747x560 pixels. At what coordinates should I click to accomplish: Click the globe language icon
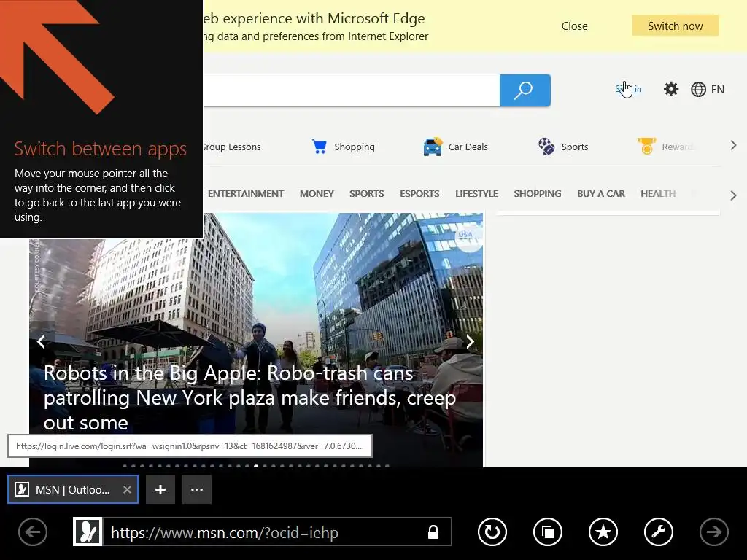[698, 90]
